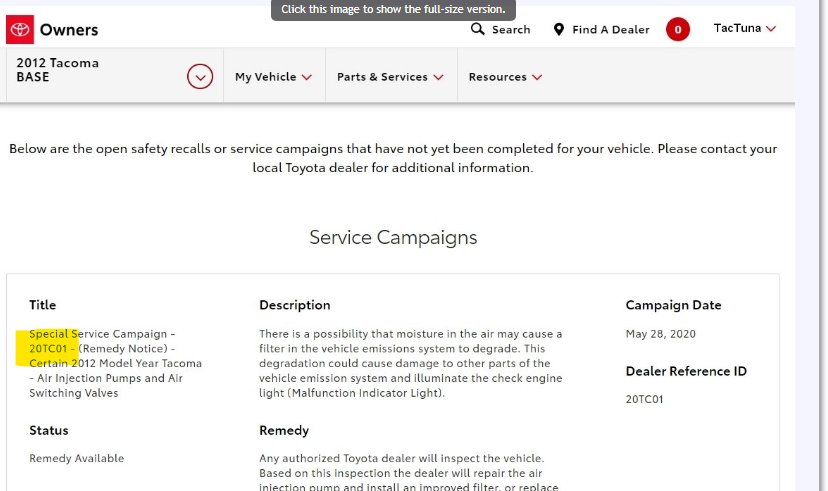Click the Campaign Date heading
Screen dimensions: 828x491
(x=673, y=305)
